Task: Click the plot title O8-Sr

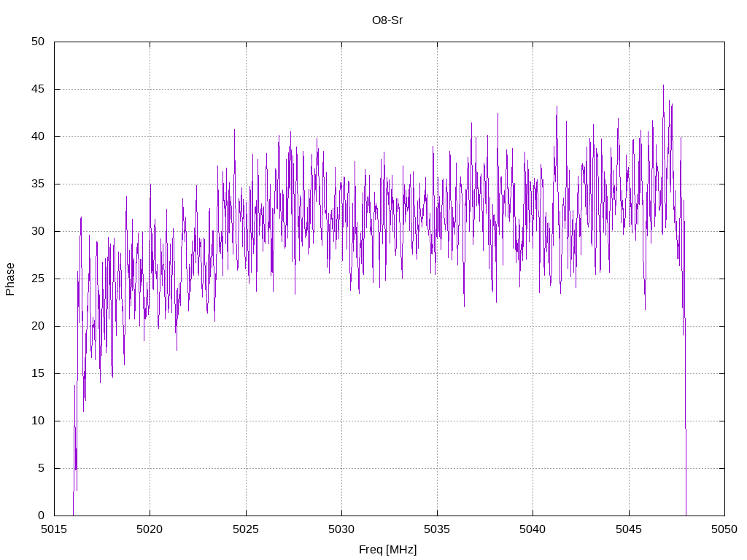Action: (x=387, y=20)
